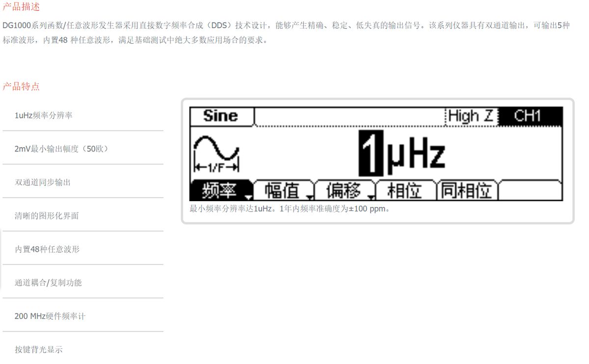Click the sine waveform icon on the display
The width and height of the screenshot is (589, 364).
(216, 154)
